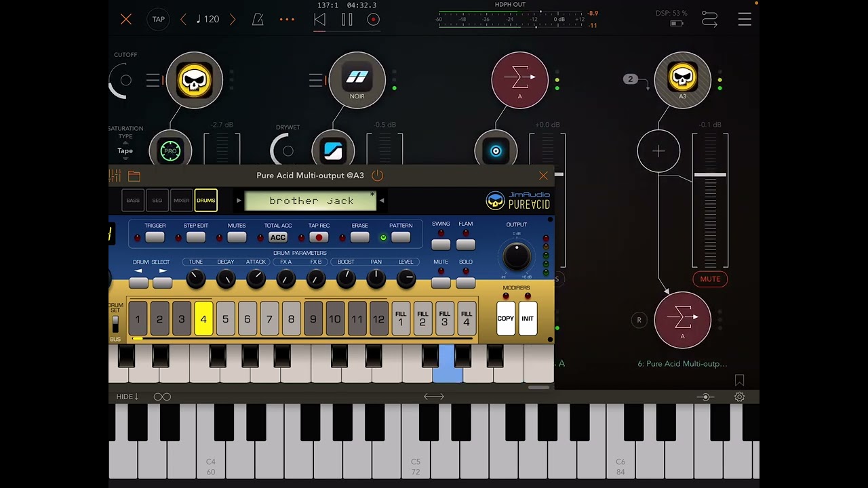Viewport: 868px width, 488px height.
Task: Open plugin preset folder icon
Action: (134, 176)
